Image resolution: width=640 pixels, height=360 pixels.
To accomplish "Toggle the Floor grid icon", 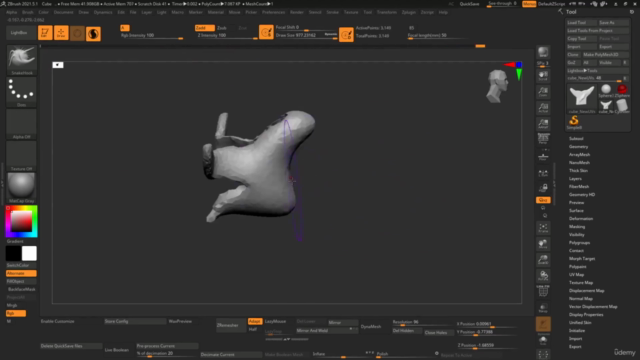I will pos(543,156).
